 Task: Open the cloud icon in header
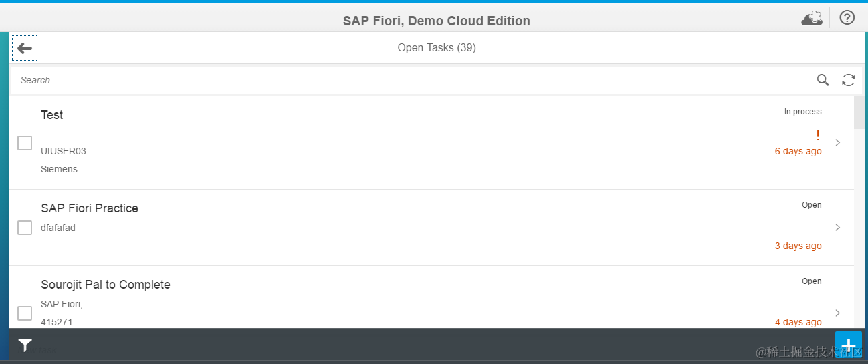click(x=812, y=19)
